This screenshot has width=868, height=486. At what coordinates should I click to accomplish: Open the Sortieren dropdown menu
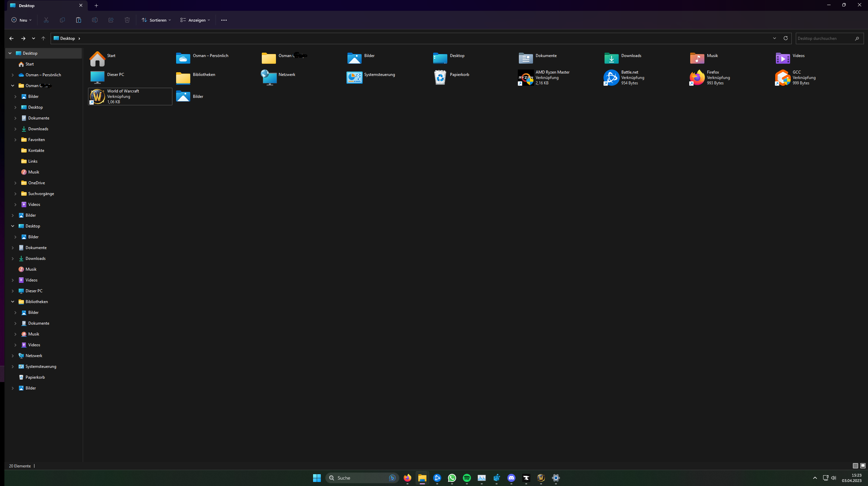click(x=156, y=20)
